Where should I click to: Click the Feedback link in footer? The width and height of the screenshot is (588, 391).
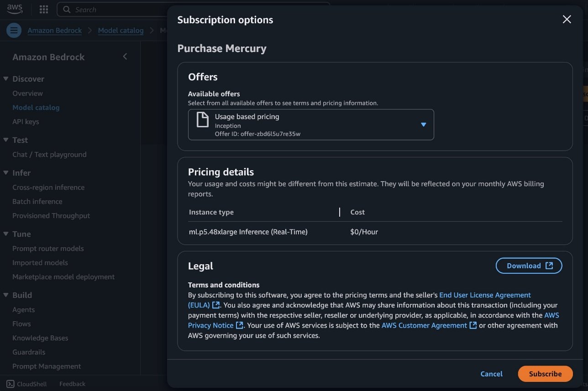pyautogui.click(x=72, y=384)
